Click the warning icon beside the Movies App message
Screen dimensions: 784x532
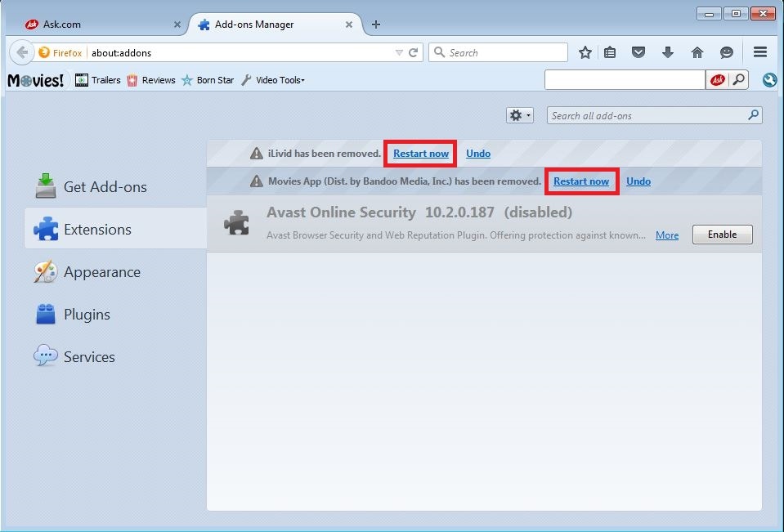257,181
